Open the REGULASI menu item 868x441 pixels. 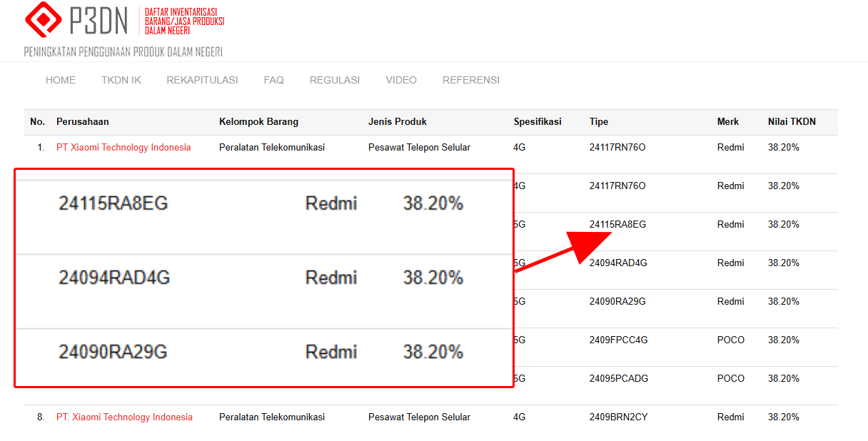tap(334, 80)
